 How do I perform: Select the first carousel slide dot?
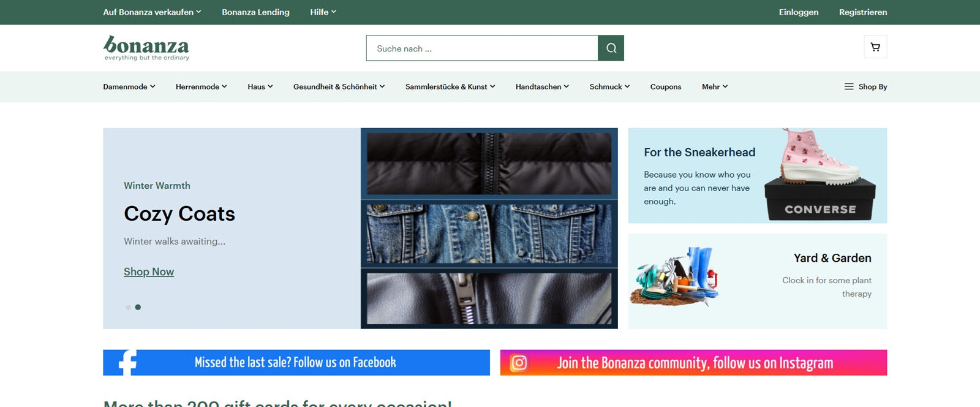click(128, 307)
